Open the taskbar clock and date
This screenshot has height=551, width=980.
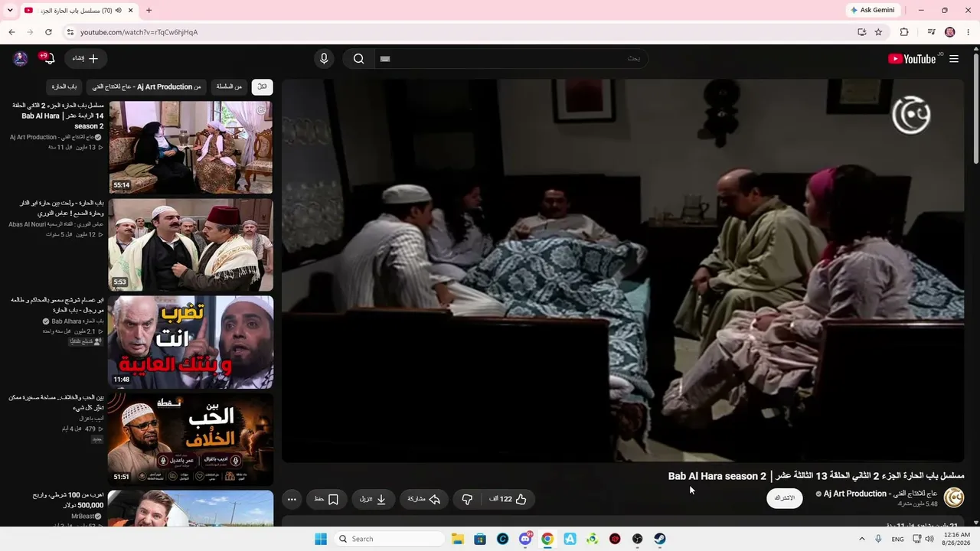pyautogui.click(x=957, y=539)
